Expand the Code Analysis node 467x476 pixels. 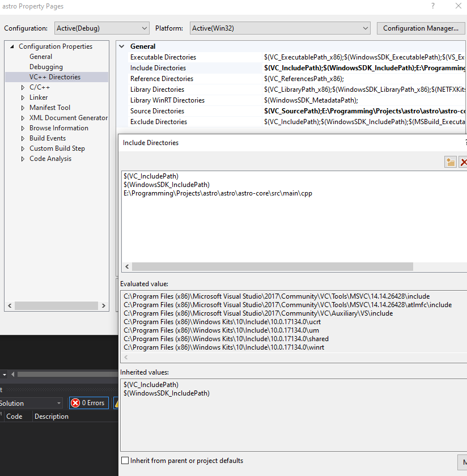tap(23, 159)
